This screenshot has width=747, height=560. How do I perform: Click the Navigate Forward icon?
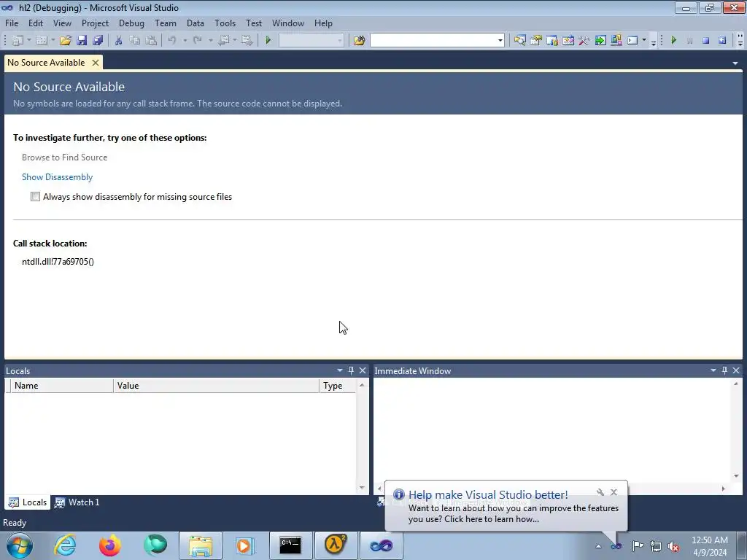tap(247, 41)
